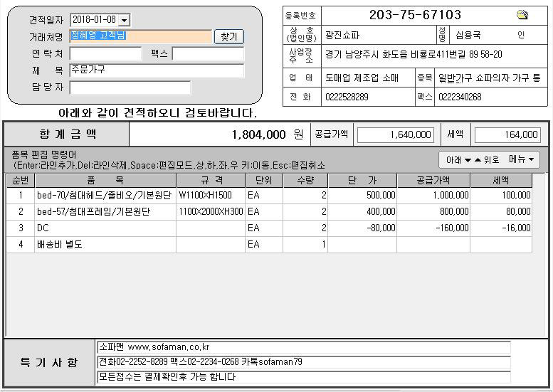Click the 단가 column header
The width and height of the screenshot is (553, 392).
[x=362, y=181]
